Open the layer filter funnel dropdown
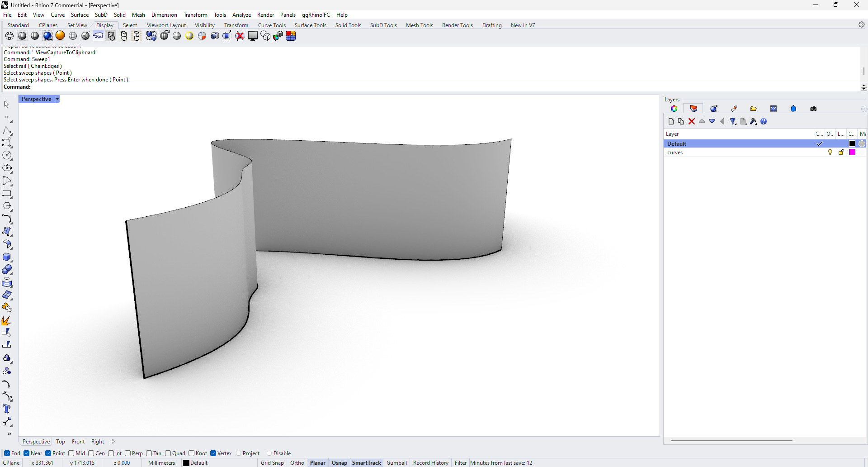 [x=733, y=121]
